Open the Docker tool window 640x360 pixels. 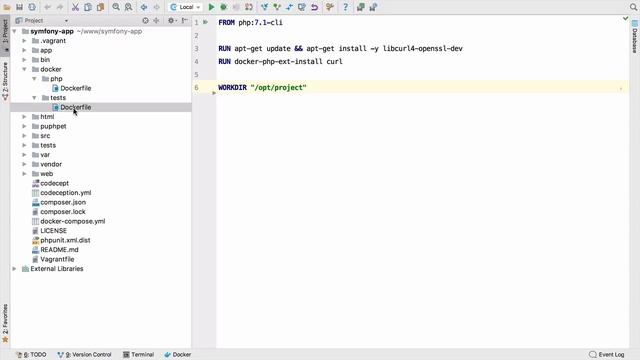178,355
